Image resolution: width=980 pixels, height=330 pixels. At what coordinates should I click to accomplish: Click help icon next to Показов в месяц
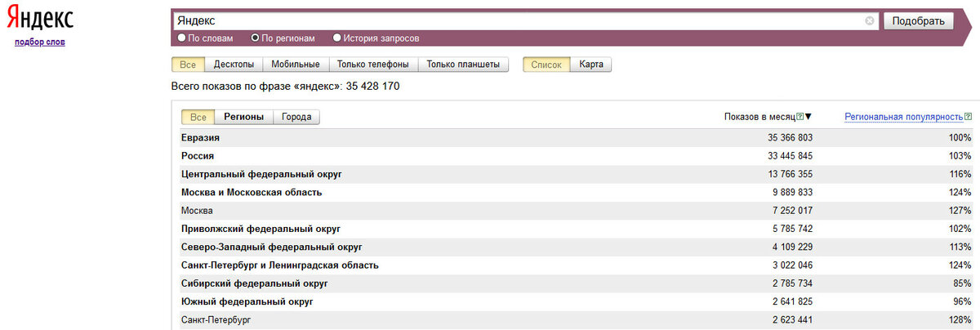click(800, 117)
